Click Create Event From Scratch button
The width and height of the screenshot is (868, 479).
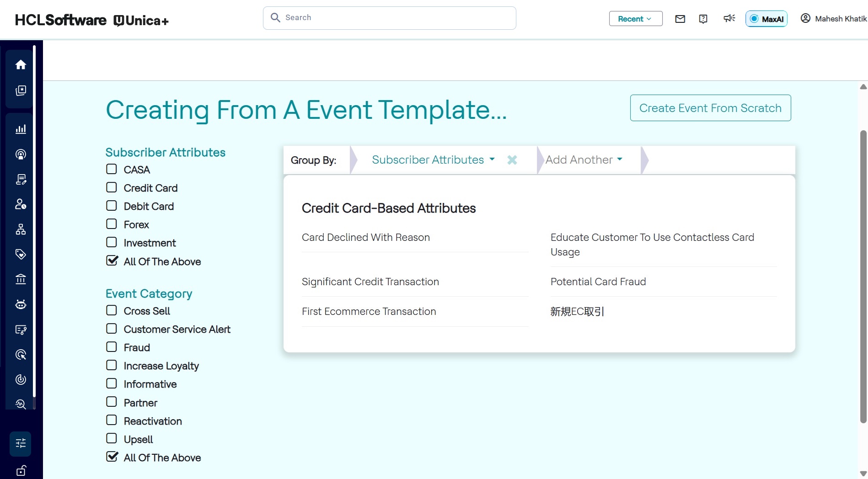tap(710, 108)
